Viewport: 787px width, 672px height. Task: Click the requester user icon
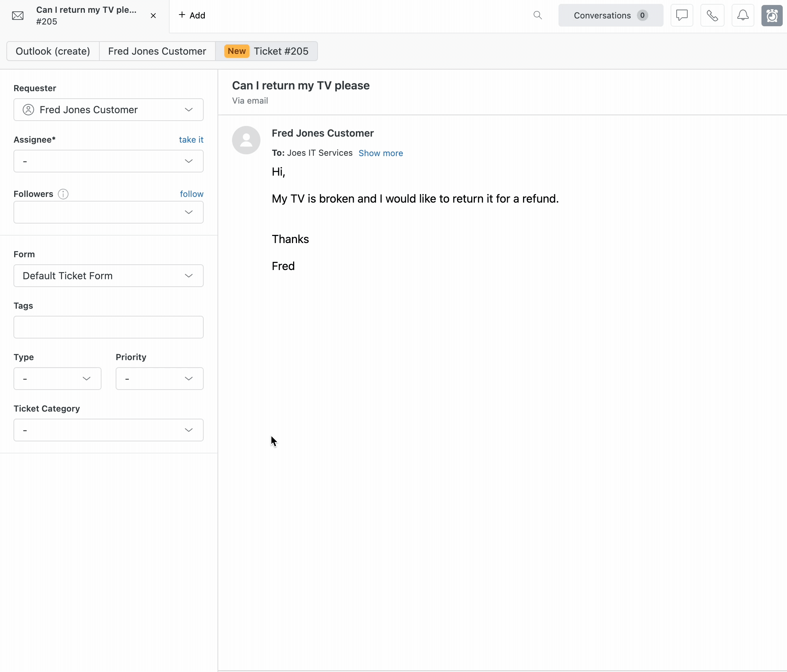(x=28, y=110)
